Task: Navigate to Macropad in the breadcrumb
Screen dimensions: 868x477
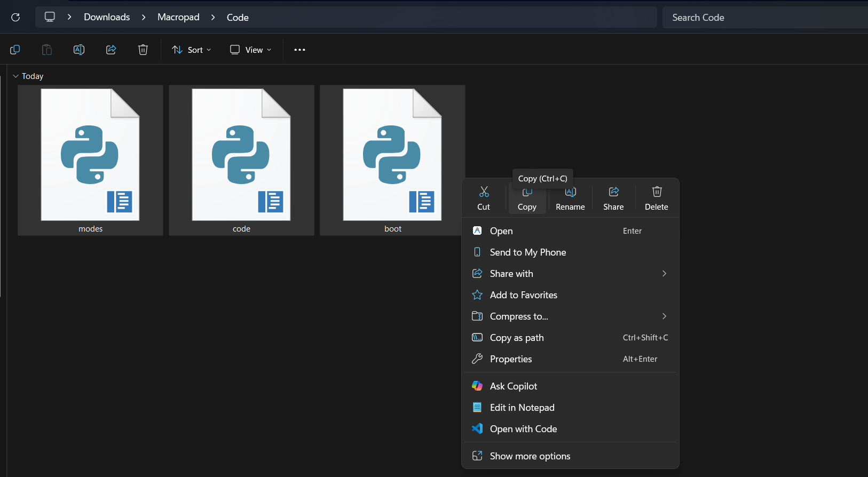Action: pos(178,17)
